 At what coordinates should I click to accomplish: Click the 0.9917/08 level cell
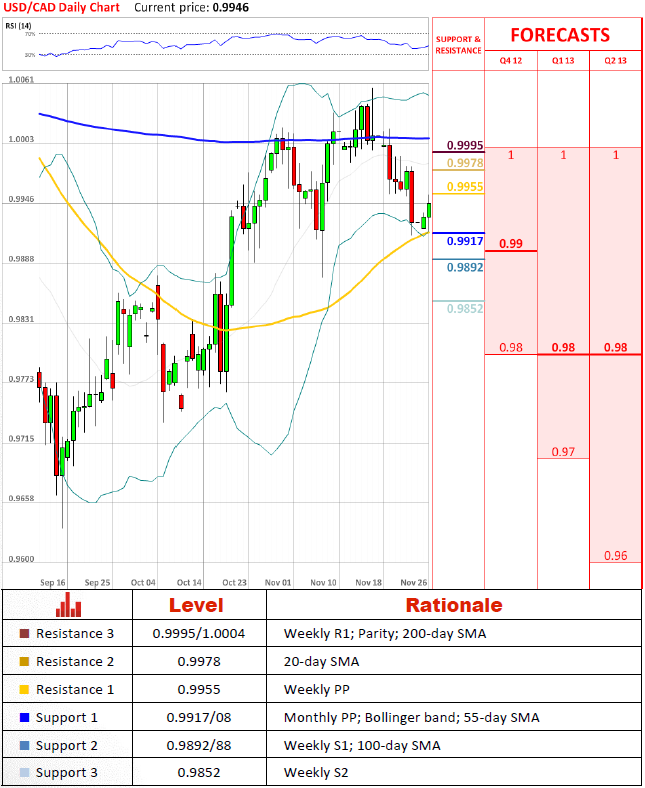(x=199, y=718)
